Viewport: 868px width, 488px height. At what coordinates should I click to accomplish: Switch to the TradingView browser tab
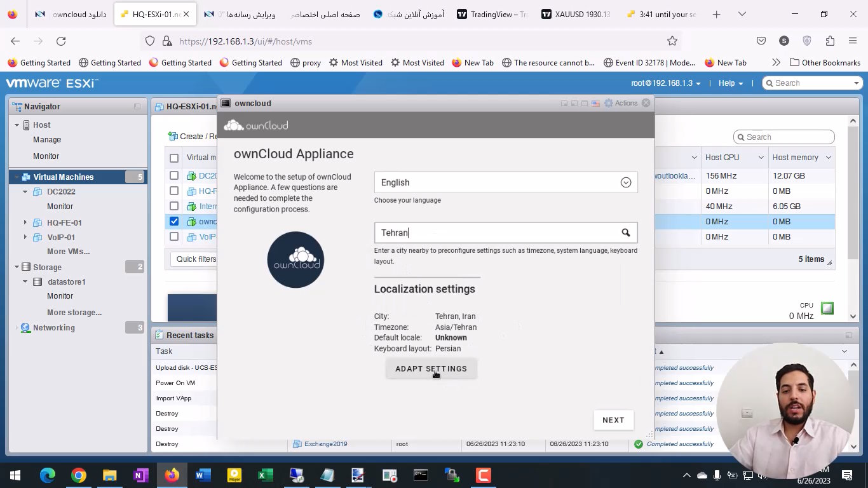tap(492, 14)
